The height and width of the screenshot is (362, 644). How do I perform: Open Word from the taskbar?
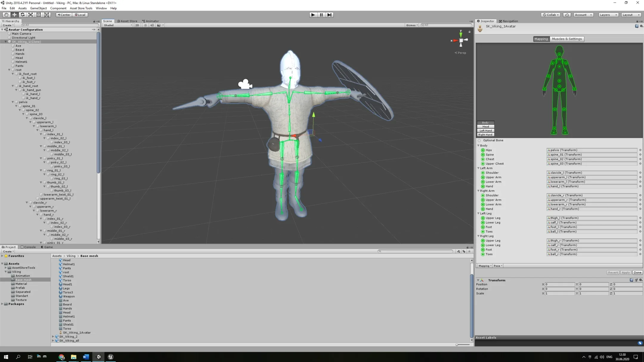click(86, 357)
